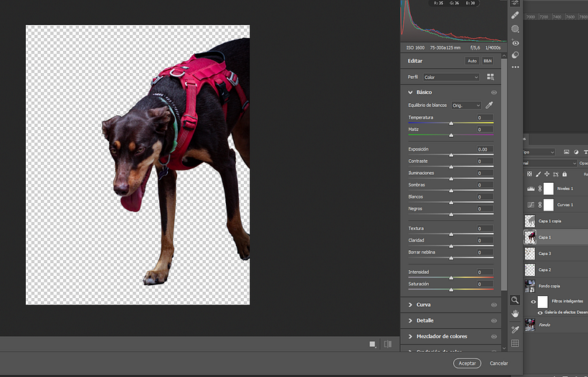Click the Exposición value field
The image size is (588, 377).
click(x=485, y=149)
